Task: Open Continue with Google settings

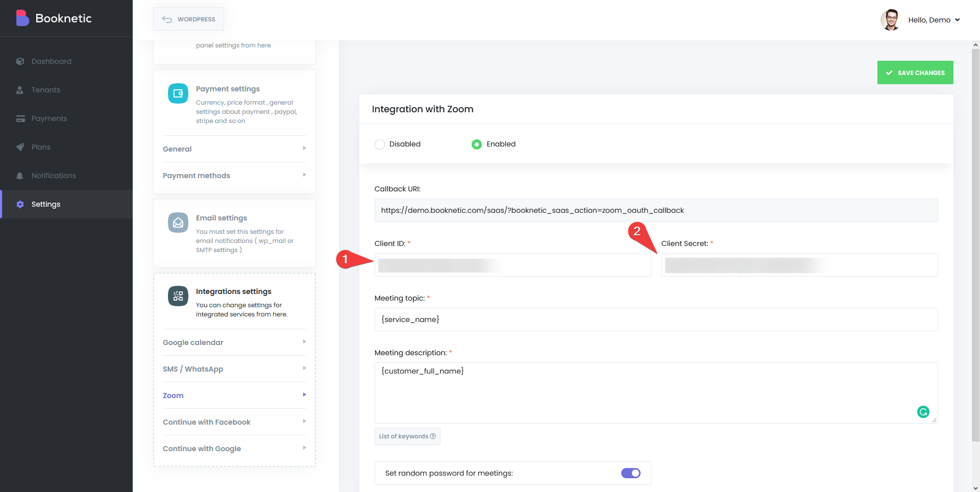Action: point(234,449)
